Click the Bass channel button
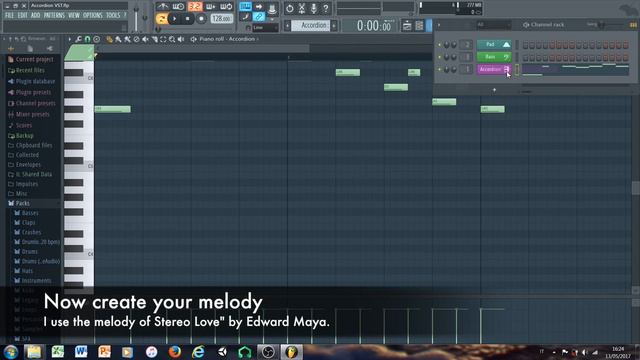The image size is (640, 360). click(x=494, y=57)
